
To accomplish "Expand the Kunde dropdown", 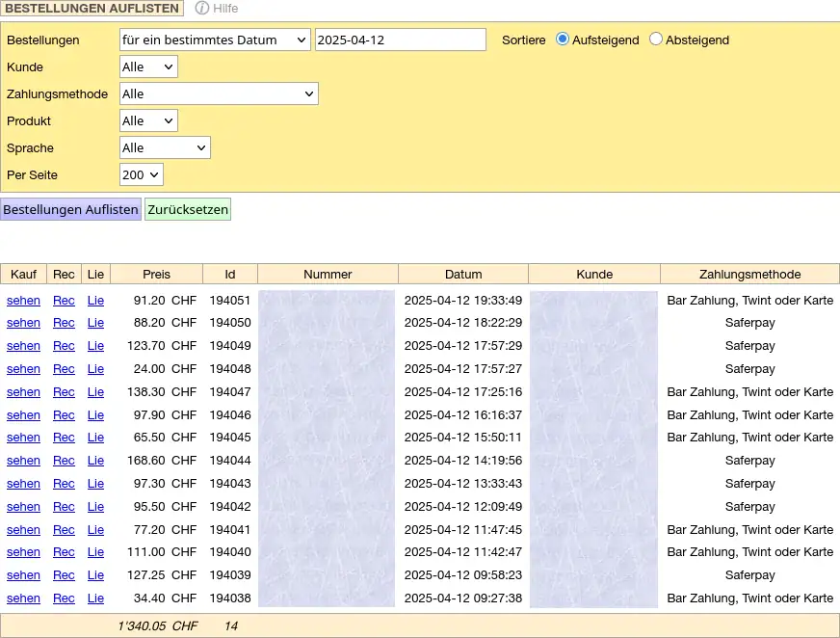I will [x=148, y=66].
